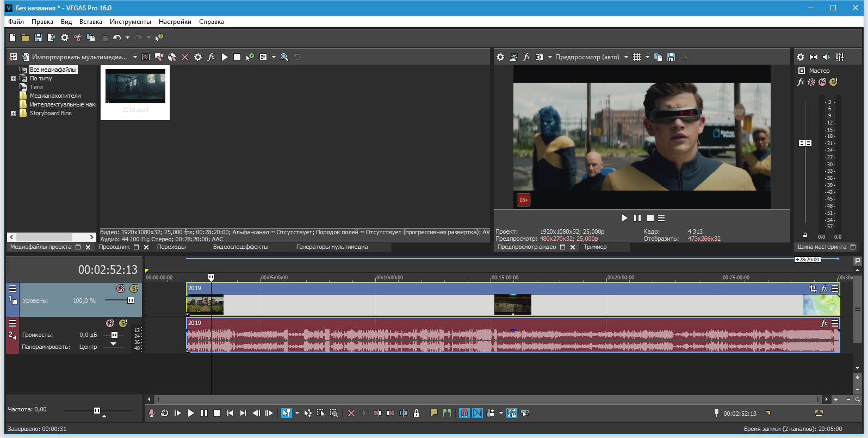
Task: Click the Render As icon in the main toolbar
Action: pos(52,37)
